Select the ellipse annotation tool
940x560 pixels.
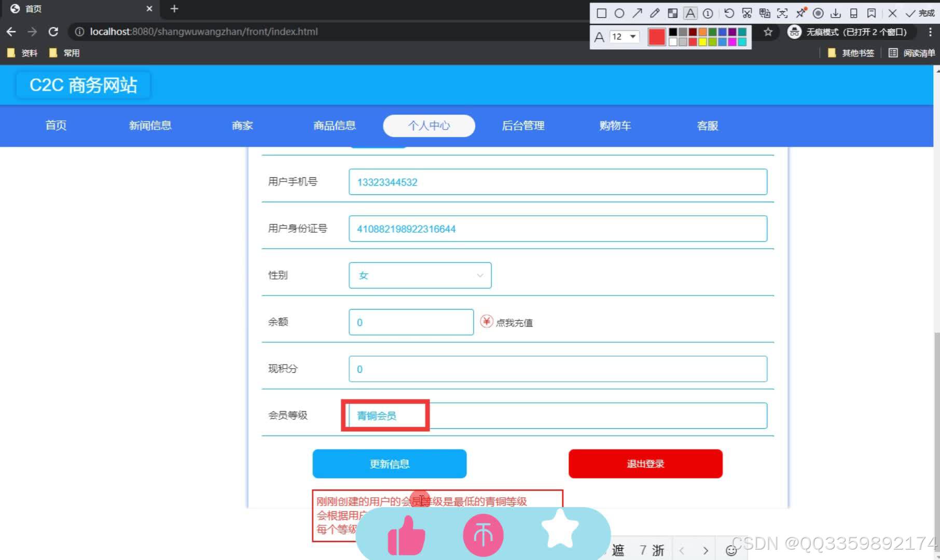619,13
